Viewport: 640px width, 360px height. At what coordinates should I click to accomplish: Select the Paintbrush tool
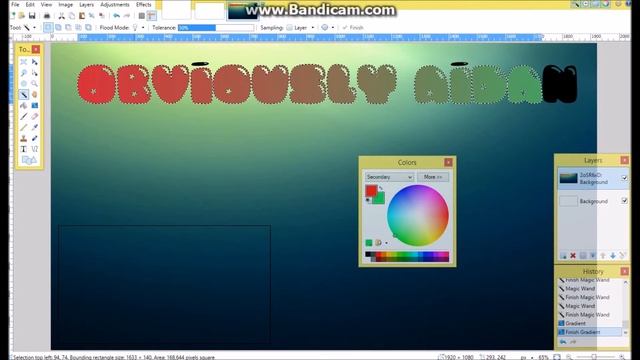[x=24, y=117]
